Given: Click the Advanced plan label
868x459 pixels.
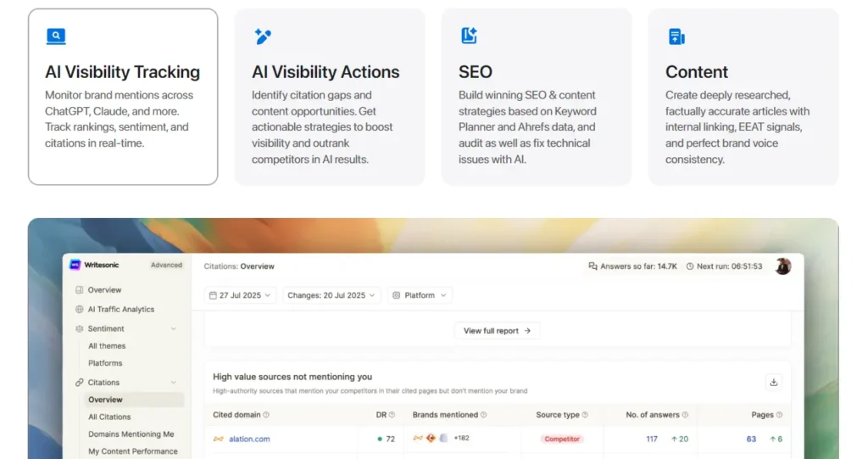Looking at the screenshot, I should point(167,265).
